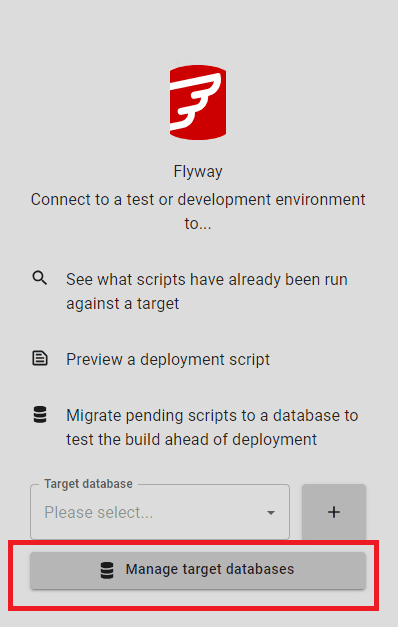Click the database icon beside Migrate pending scripts

40,415
